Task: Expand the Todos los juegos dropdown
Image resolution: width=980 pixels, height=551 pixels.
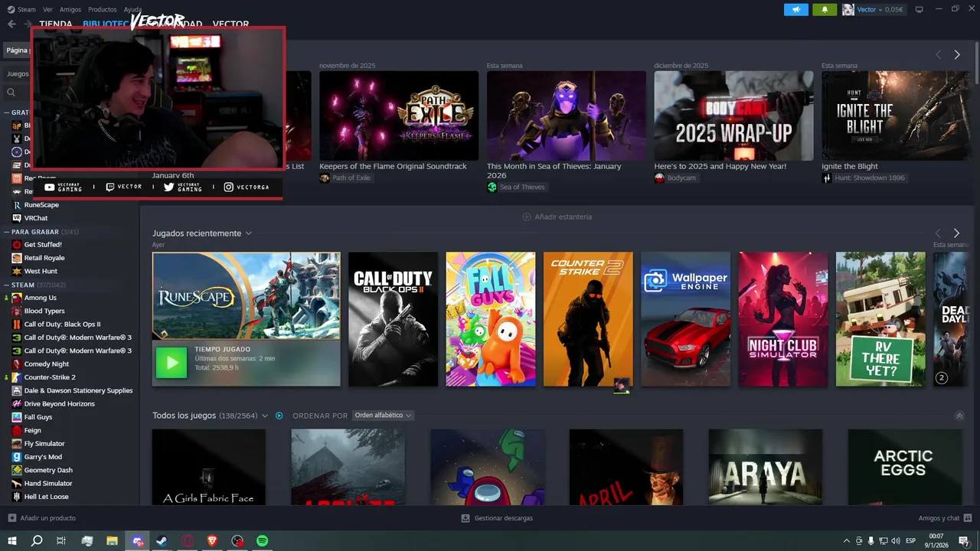Action: [265, 416]
